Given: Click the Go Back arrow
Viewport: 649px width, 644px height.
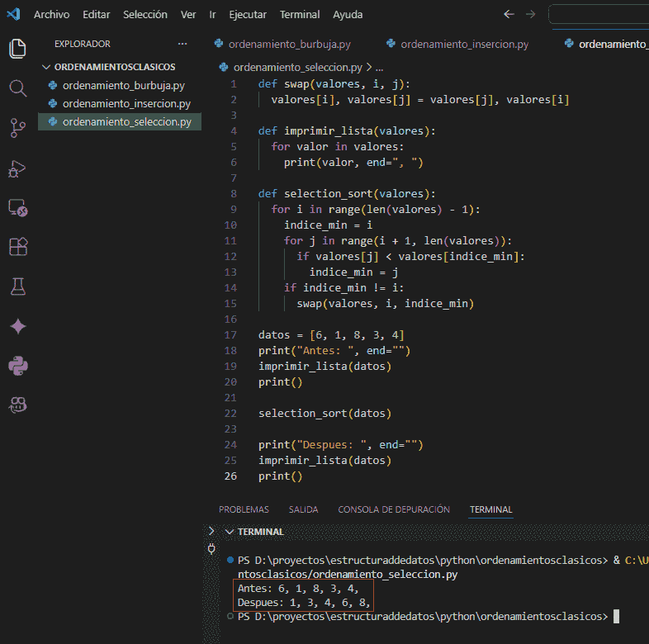Looking at the screenshot, I should pyautogui.click(x=509, y=14).
